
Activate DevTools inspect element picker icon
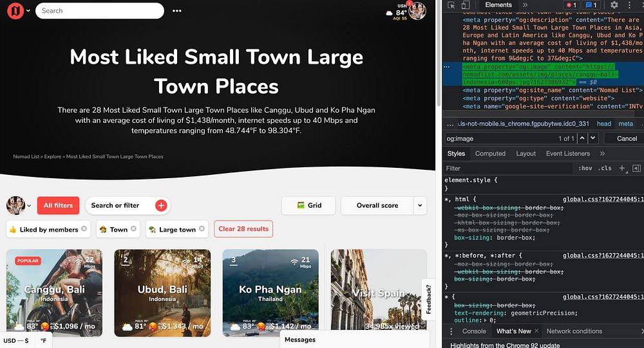451,5
